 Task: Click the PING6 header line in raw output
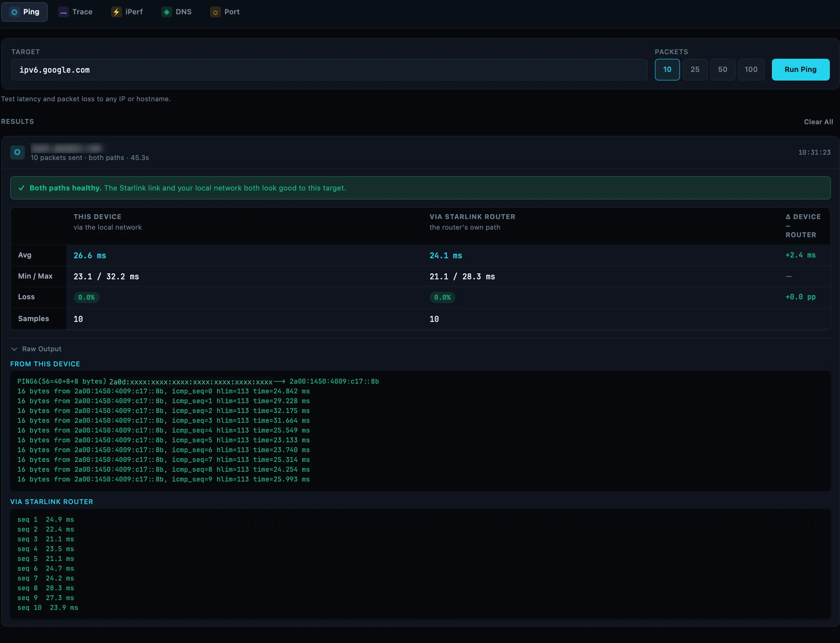coord(198,382)
